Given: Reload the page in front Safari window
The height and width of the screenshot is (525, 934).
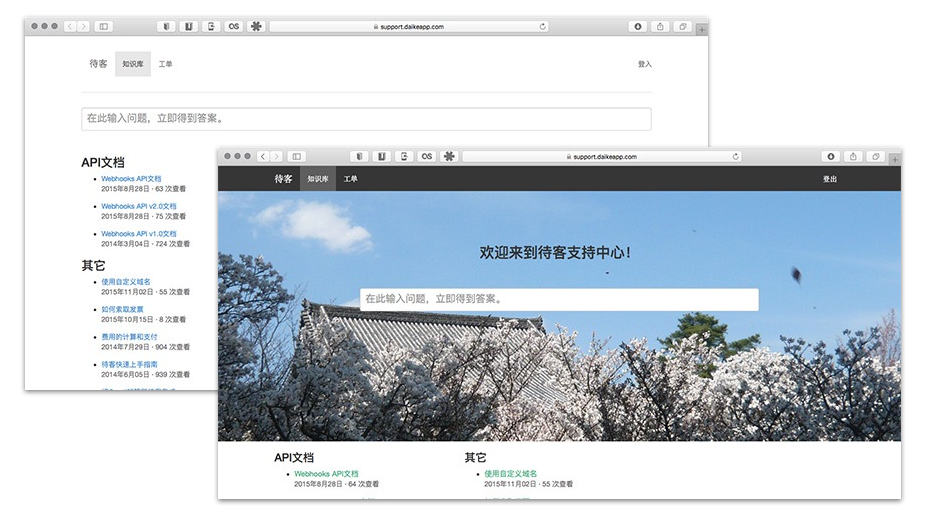Looking at the screenshot, I should [736, 157].
